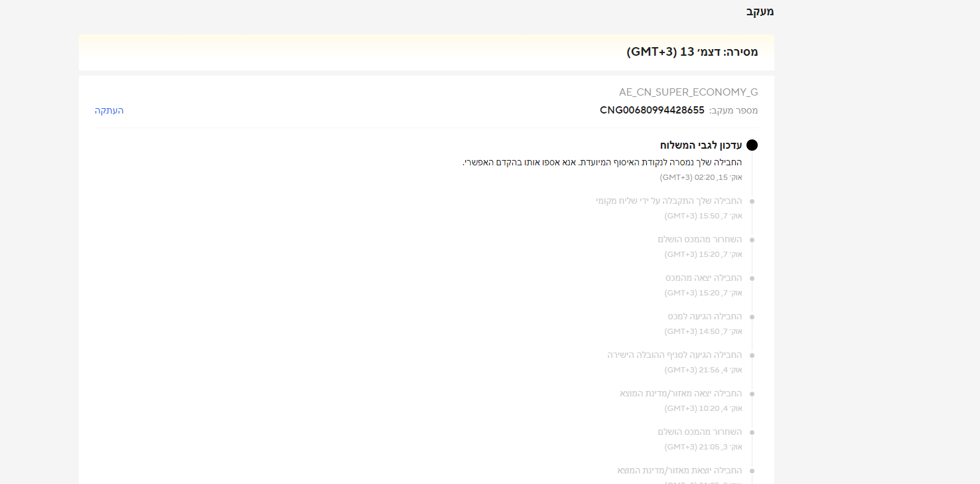980x484 pixels.
Task: Select the "החבילה יצאה מהמכס" entry
Action: click(704, 278)
